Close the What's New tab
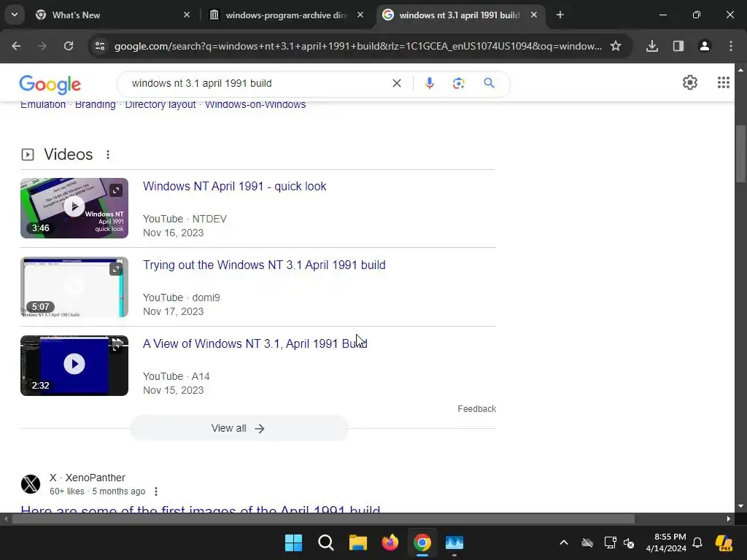 pos(187,15)
